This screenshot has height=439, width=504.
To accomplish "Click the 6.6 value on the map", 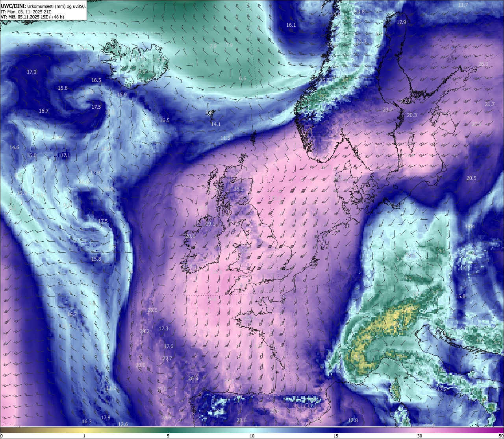I will tap(243, 78).
